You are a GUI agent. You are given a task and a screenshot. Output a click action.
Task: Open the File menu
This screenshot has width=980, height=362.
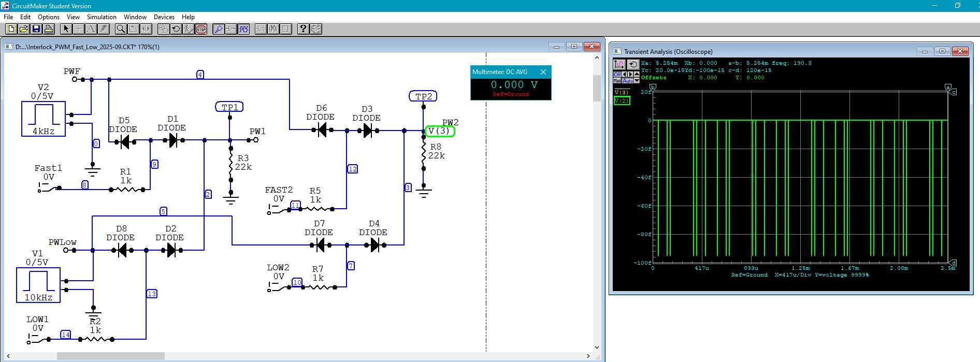coord(8,17)
